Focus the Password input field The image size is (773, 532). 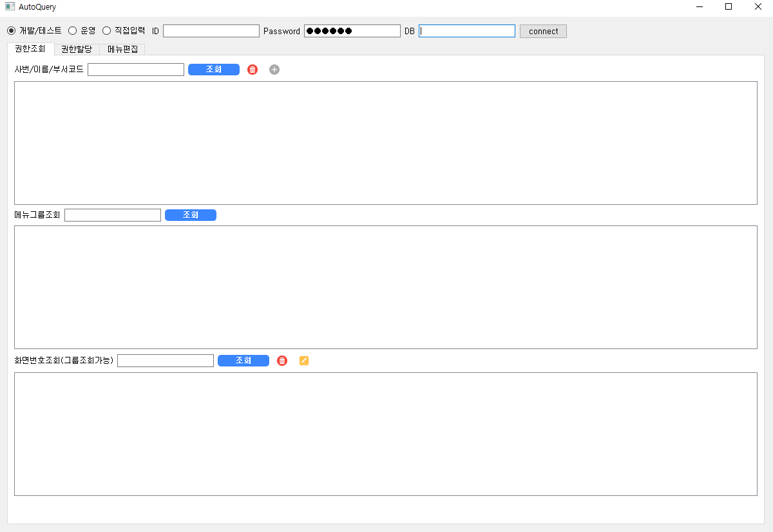(x=352, y=31)
